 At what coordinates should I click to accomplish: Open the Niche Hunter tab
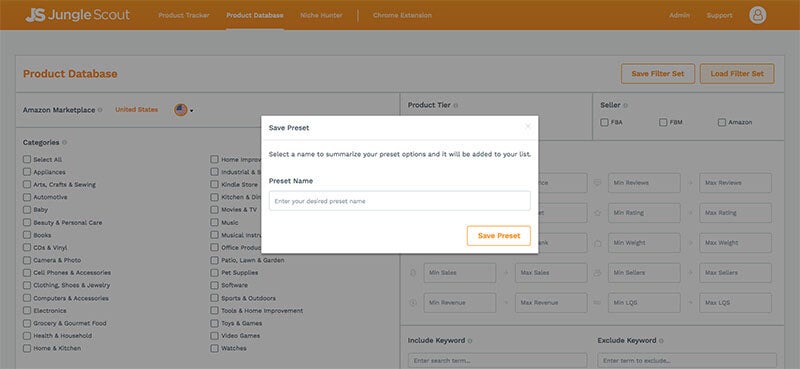[x=321, y=15]
